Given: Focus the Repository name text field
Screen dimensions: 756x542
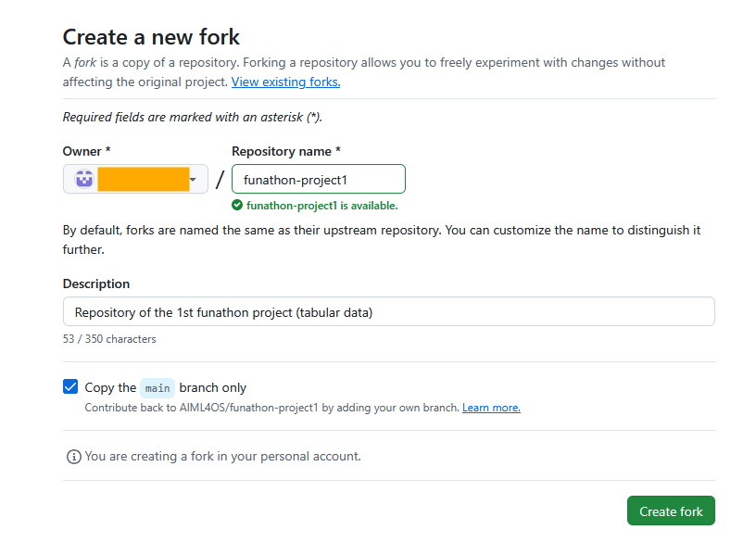Looking at the screenshot, I should (x=318, y=179).
